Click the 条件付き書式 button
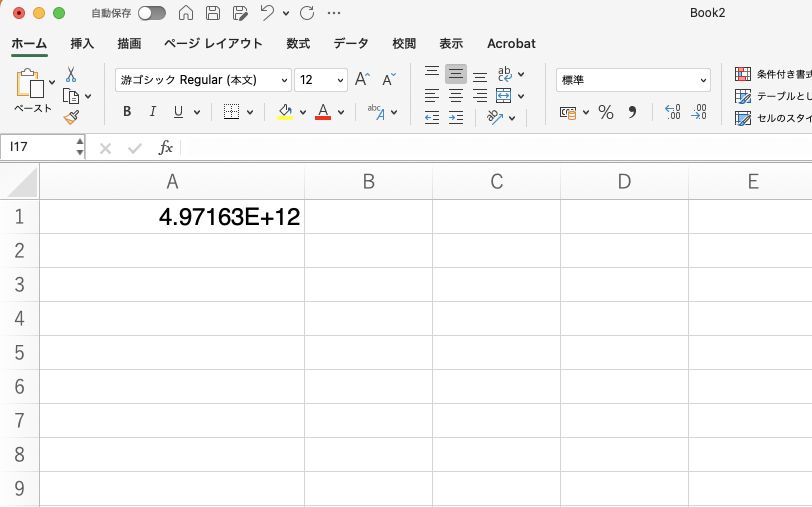 point(772,75)
